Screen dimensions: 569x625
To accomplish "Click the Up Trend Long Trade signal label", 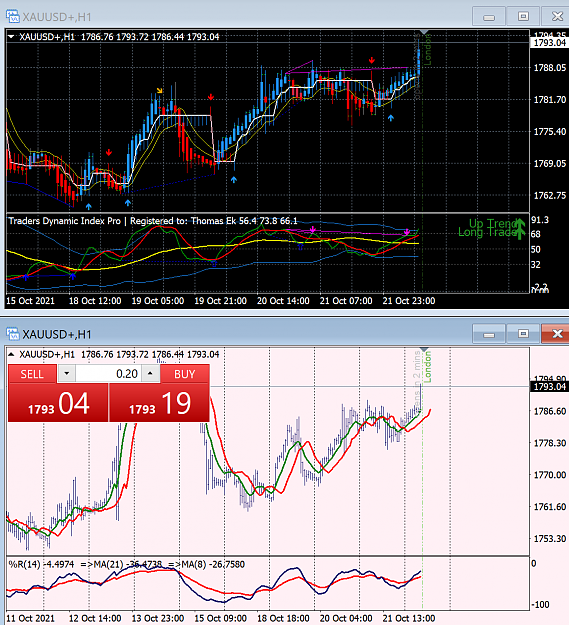I will [x=487, y=228].
